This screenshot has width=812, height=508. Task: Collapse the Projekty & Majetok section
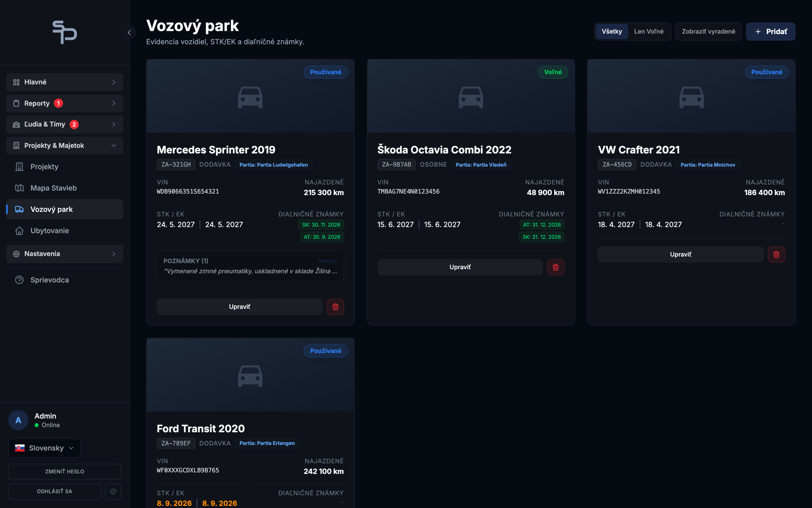[x=65, y=145]
